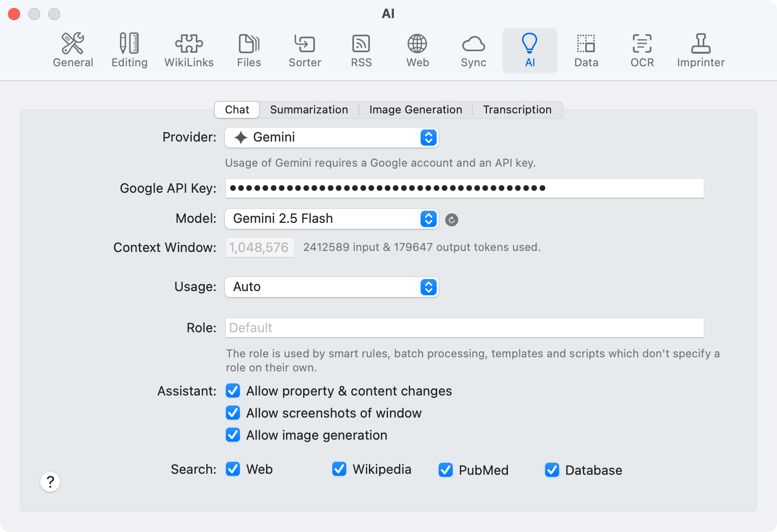Image resolution: width=777 pixels, height=532 pixels.
Task: Click the Role text field
Action: point(464,328)
